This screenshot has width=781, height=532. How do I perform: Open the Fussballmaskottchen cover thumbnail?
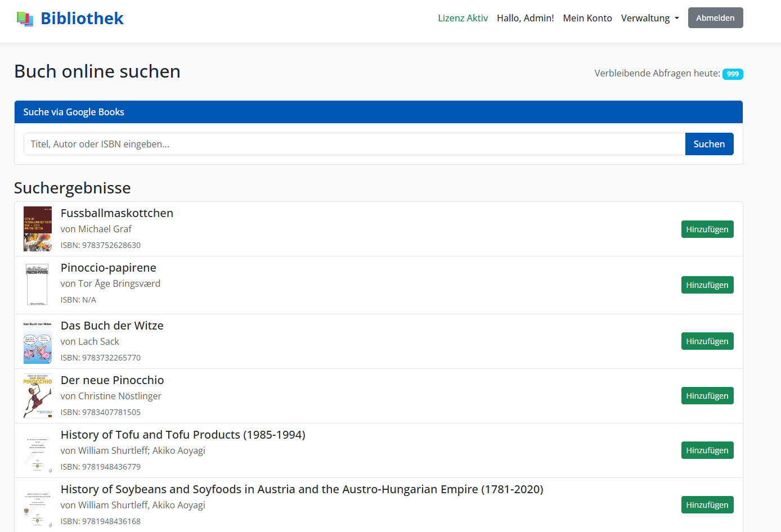click(37, 229)
